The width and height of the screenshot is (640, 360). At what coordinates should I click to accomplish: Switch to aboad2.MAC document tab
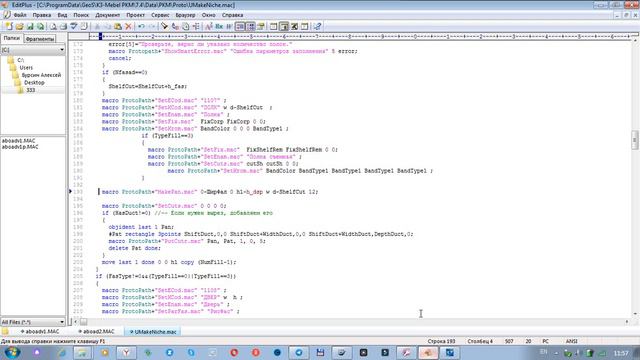97,332
